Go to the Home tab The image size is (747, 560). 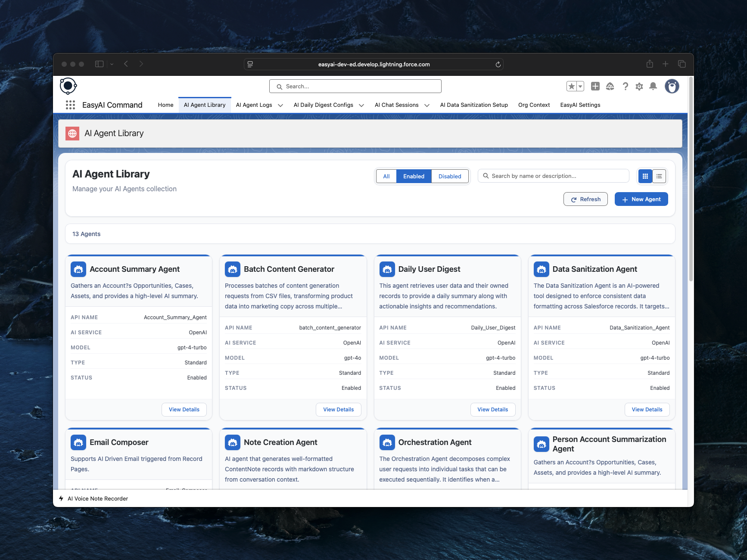pos(165,105)
